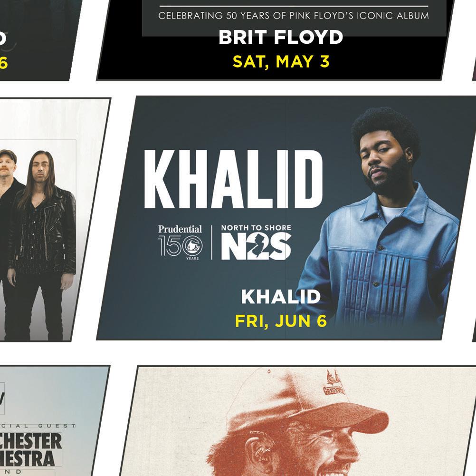Click the BRIT FLOYD title text
This screenshot has height=476, width=476.
(x=281, y=37)
